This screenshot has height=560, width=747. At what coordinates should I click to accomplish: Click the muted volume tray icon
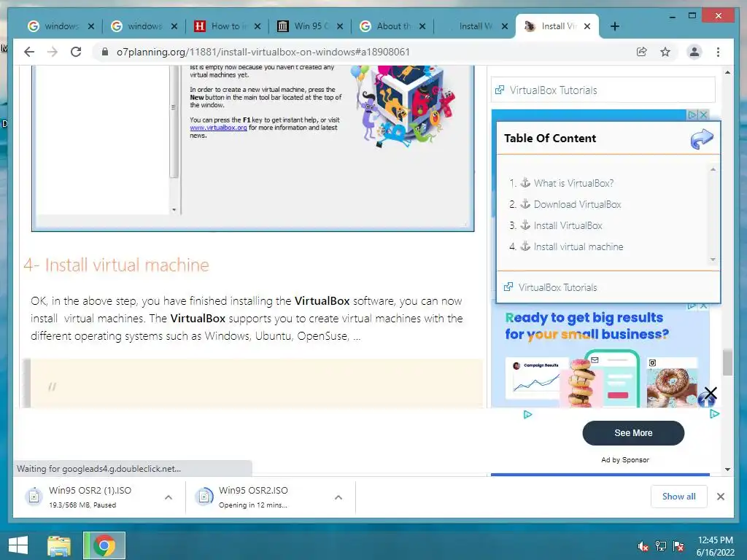[643, 546]
